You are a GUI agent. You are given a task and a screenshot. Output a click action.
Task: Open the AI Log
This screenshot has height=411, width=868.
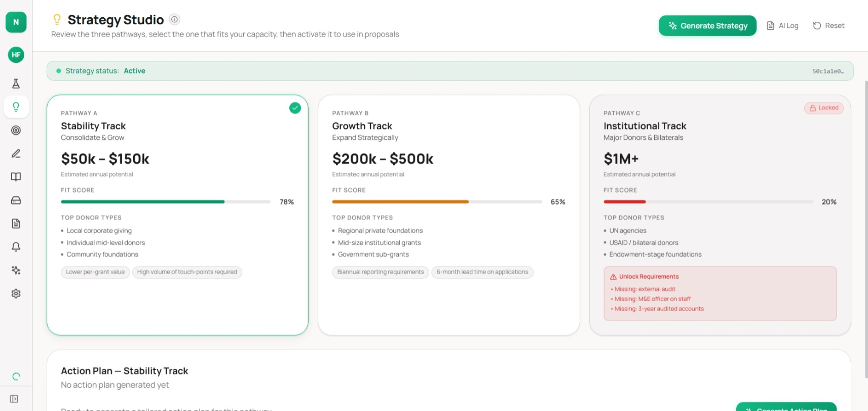point(782,26)
